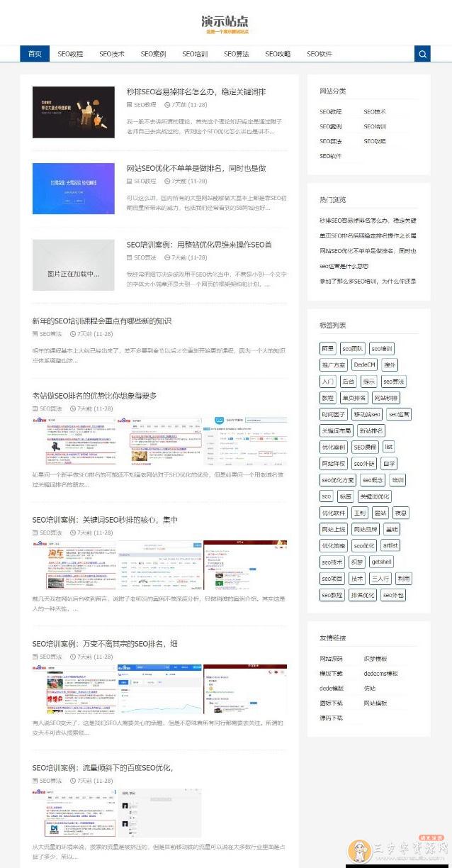452x868 pixels.
Task: Click the getshell tag
Action: (x=381, y=562)
